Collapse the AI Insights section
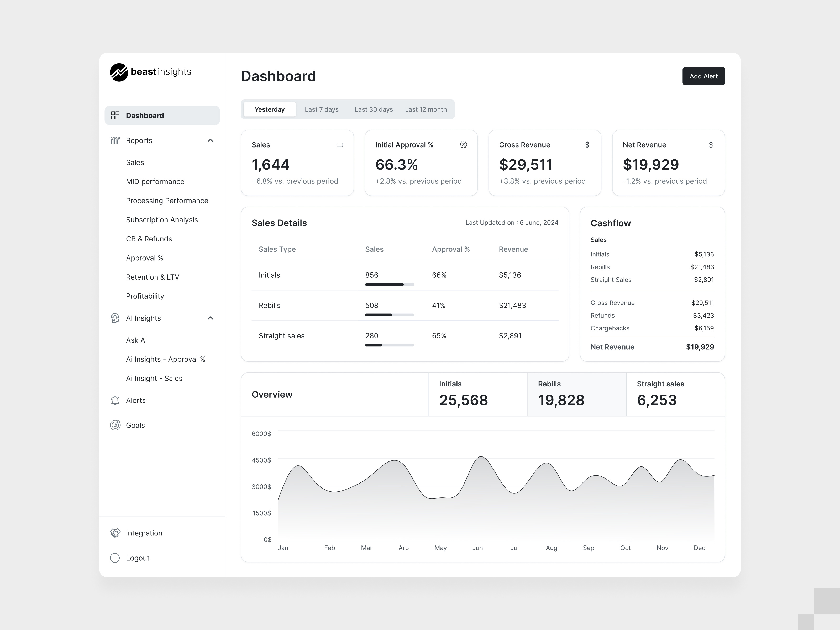This screenshot has height=630, width=840. 210,318
